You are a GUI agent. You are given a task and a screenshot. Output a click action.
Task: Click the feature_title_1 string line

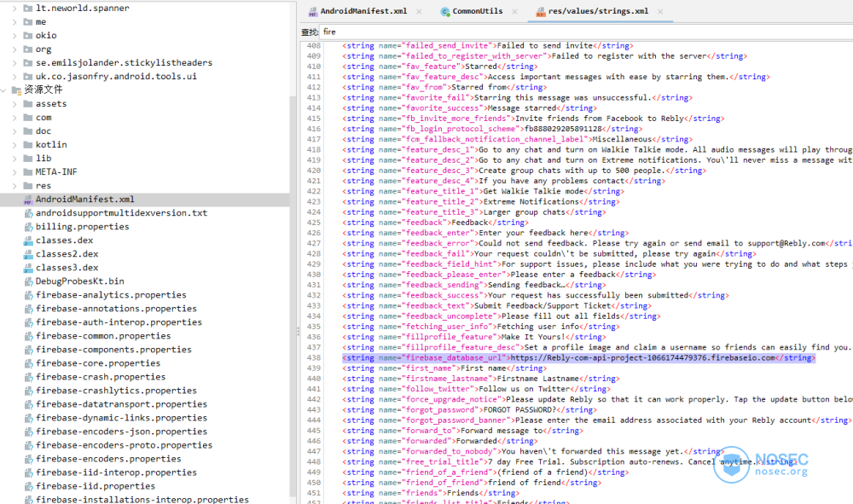483,191
